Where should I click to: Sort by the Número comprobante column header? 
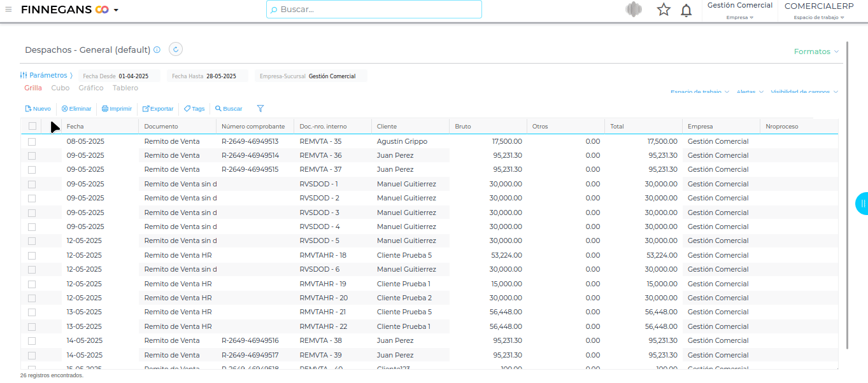pyautogui.click(x=255, y=126)
